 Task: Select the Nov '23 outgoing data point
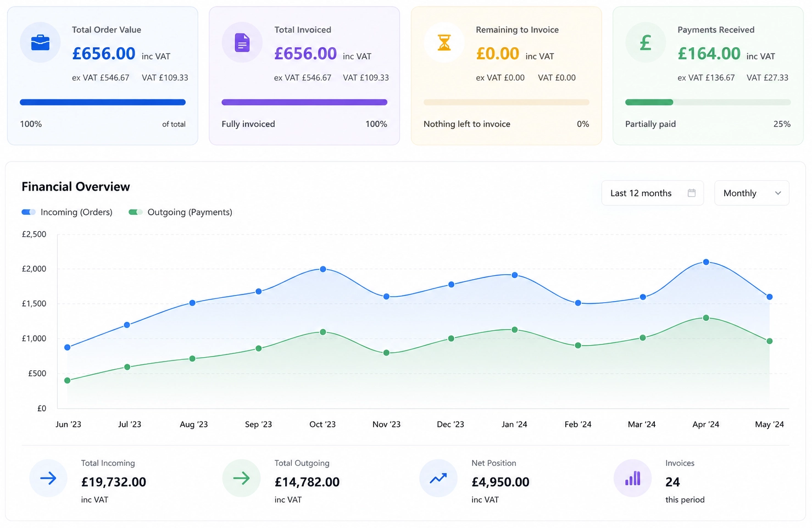(386, 353)
